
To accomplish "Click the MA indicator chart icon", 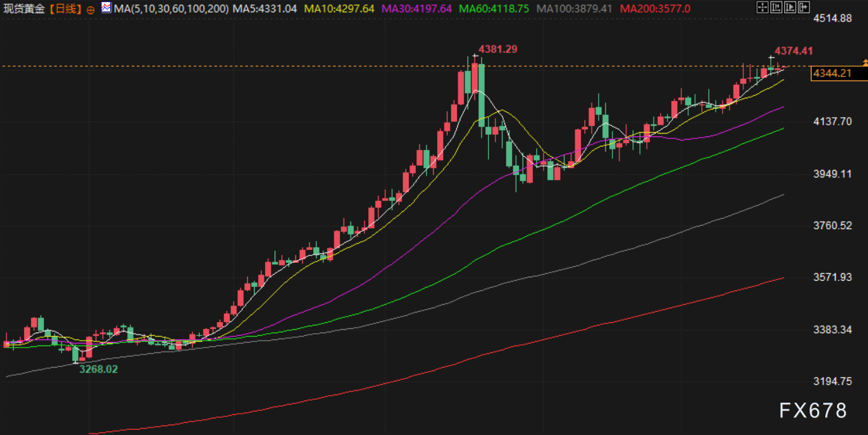I will pos(105,8).
